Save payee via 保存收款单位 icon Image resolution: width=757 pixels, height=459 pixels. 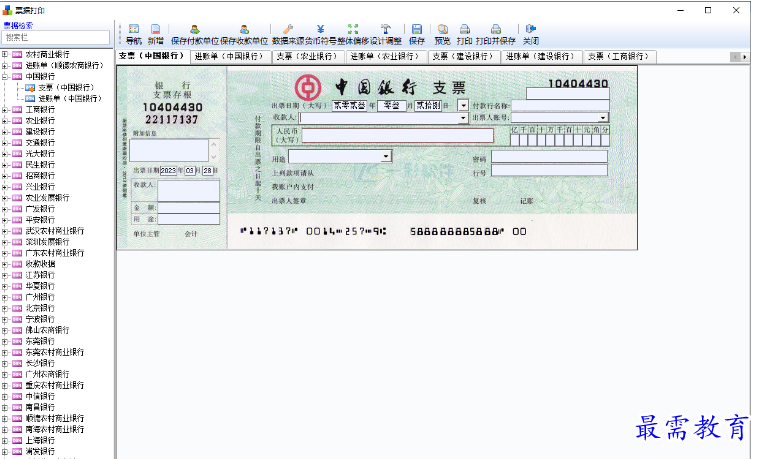(x=244, y=29)
